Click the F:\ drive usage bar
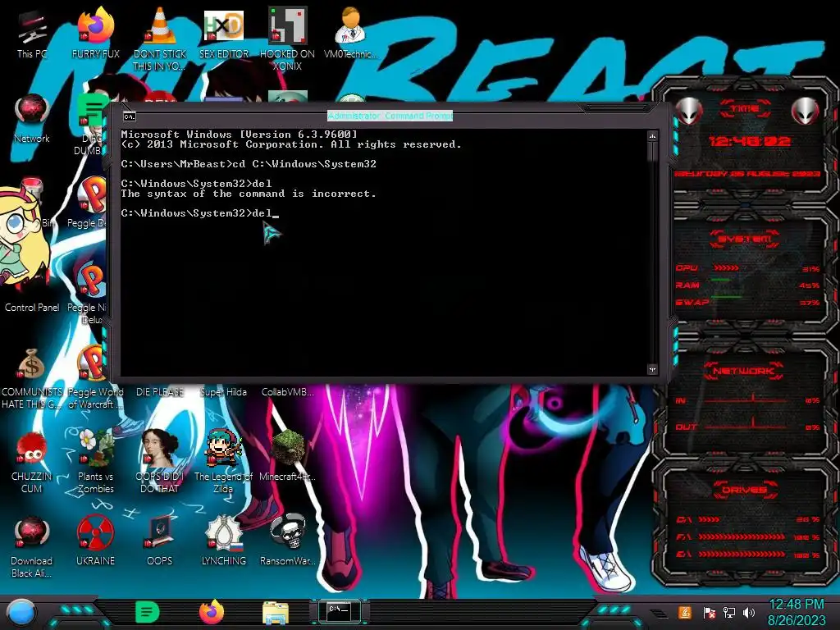 (x=748, y=536)
